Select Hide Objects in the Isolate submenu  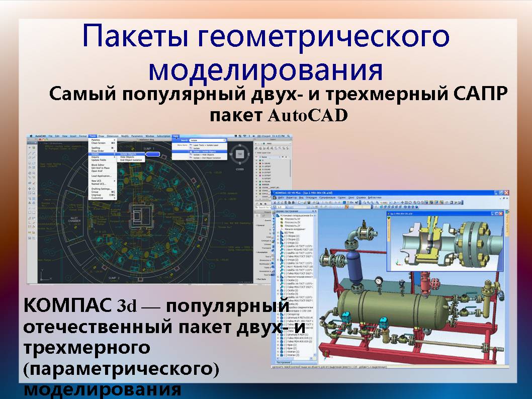pyautogui.click(x=131, y=157)
